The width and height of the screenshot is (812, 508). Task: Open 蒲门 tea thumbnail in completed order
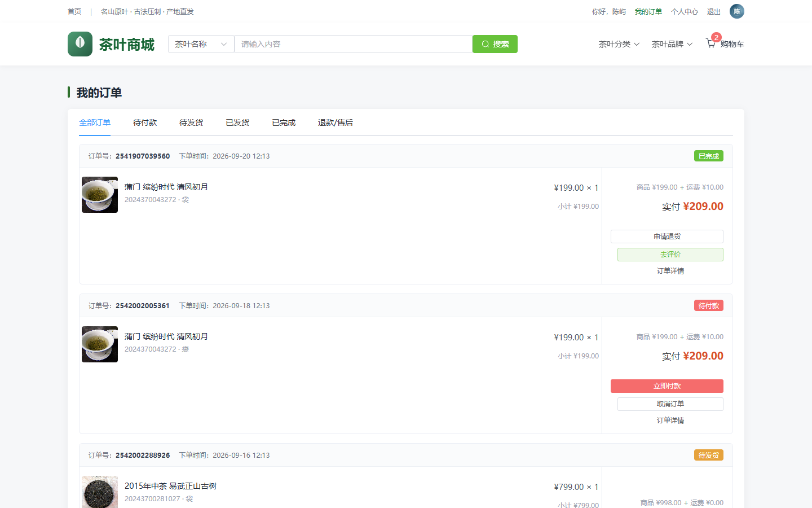click(100, 195)
